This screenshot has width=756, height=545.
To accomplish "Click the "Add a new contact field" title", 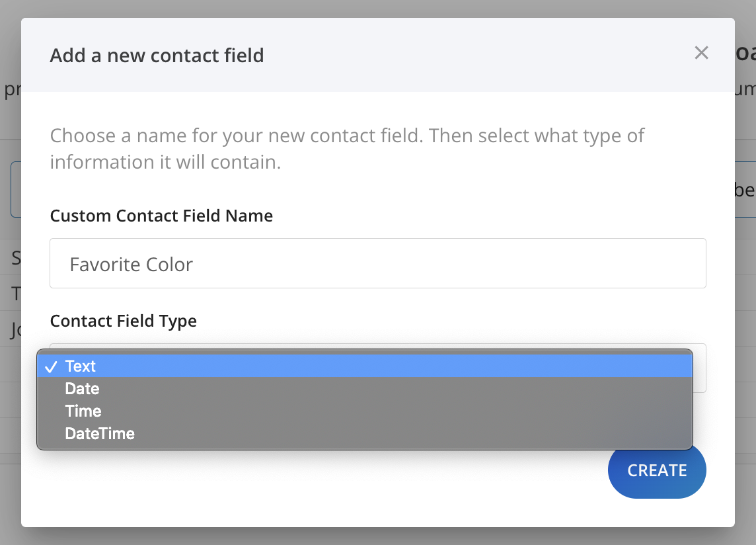I will pyautogui.click(x=157, y=56).
